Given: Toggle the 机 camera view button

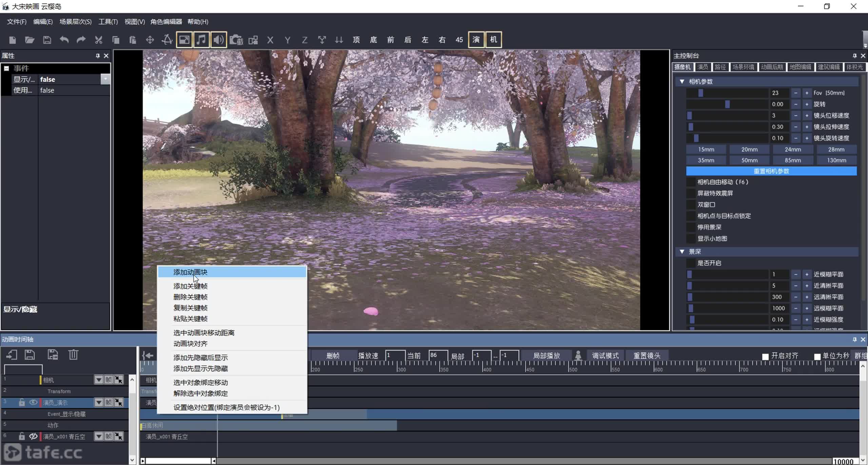Looking at the screenshot, I should click(x=493, y=40).
